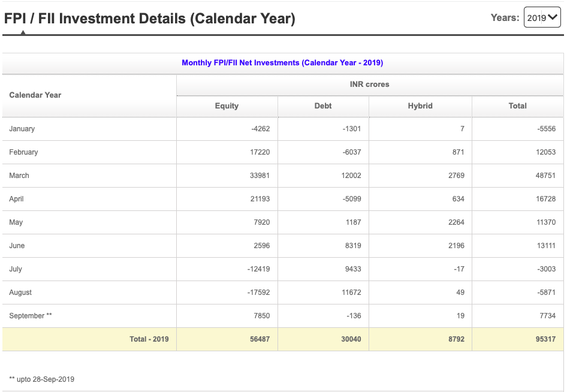Click July total value -3003
This screenshot has height=392, width=567.
point(547,269)
